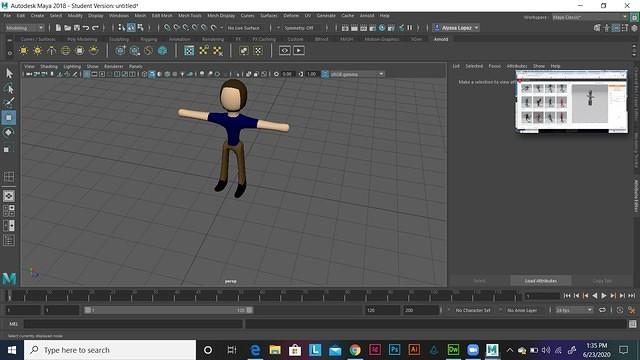Click the Arnold skydome light icon
Viewport: 640px width, 360px height.
[x=65, y=51]
